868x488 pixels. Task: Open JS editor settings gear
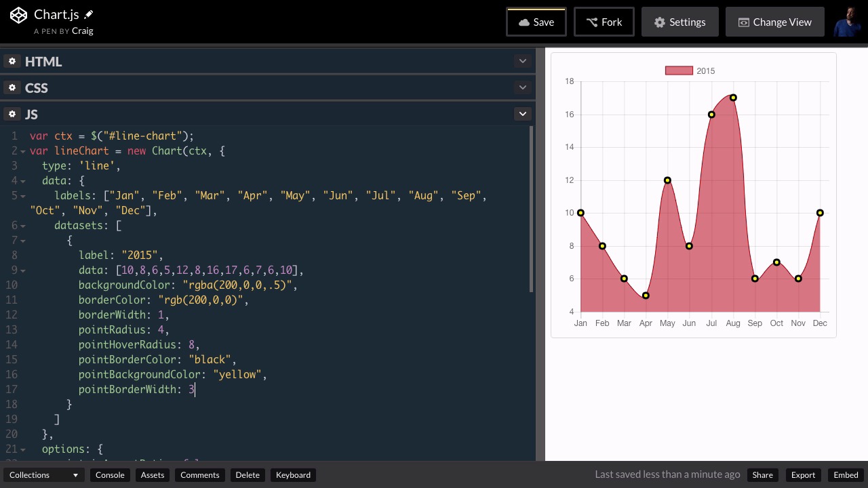(12, 115)
